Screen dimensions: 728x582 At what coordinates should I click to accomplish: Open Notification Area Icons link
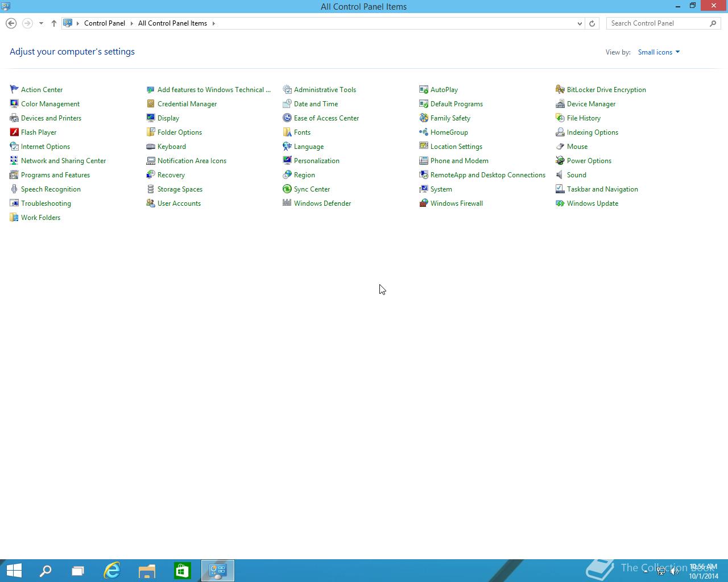coord(192,161)
